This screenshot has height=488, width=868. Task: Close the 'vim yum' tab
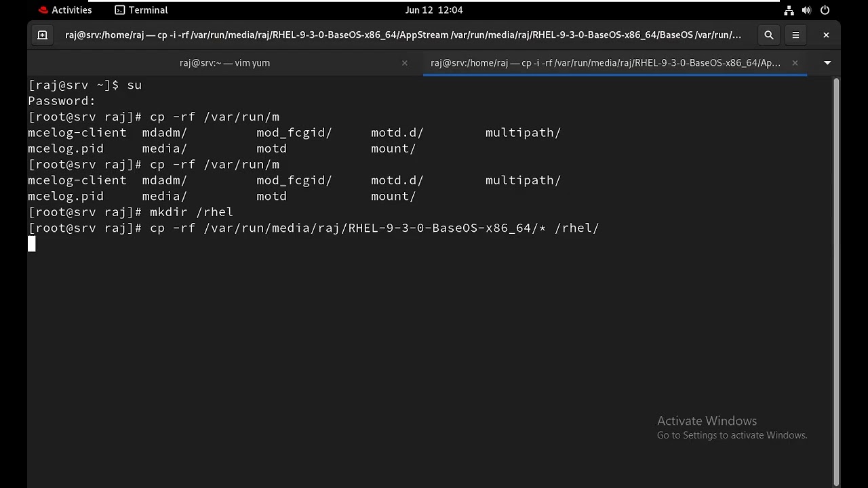click(x=405, y=63)
